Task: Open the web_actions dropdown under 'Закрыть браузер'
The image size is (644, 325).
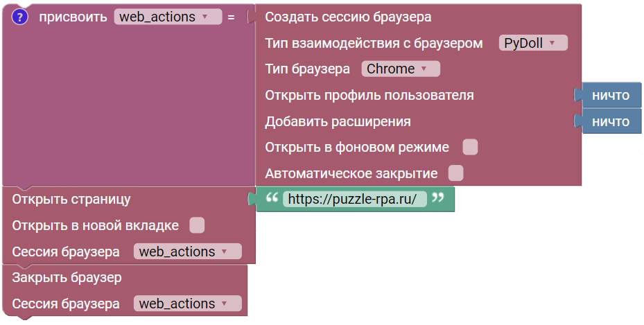Action: [187, 304]
